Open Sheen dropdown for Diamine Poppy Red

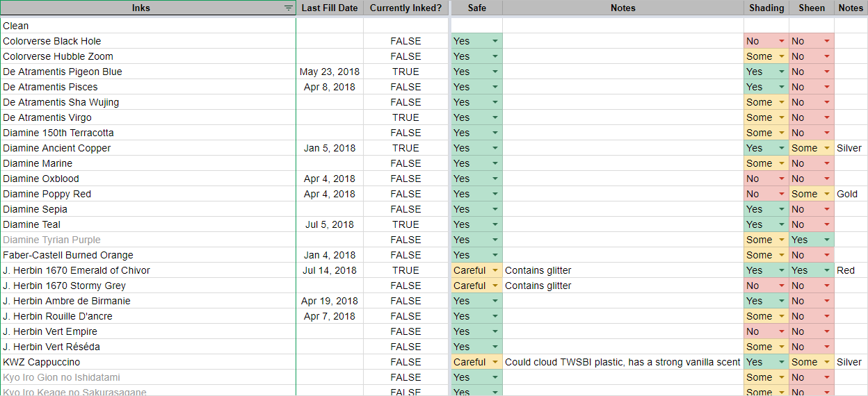point(827,194)
